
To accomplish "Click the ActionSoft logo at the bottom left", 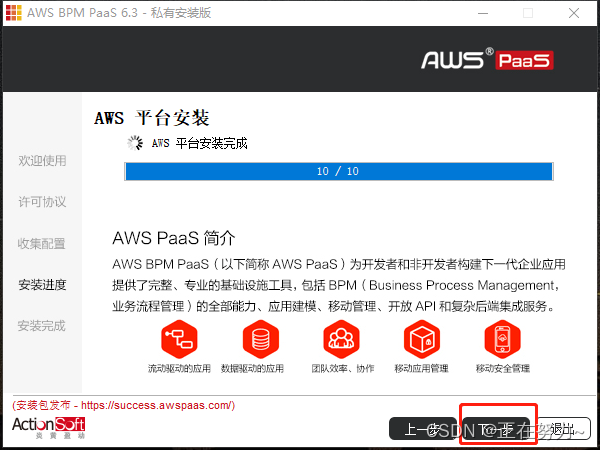I will (x=49, y=427).
